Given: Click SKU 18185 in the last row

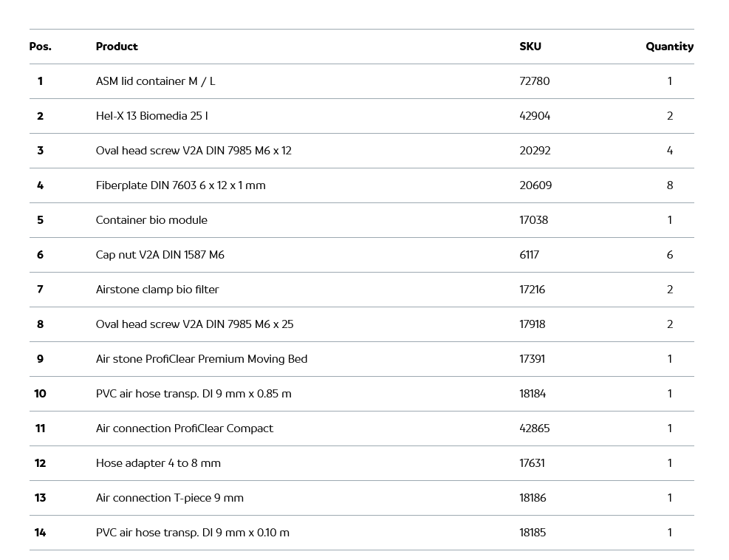Looking at the screenshot, I should (533, 533).
